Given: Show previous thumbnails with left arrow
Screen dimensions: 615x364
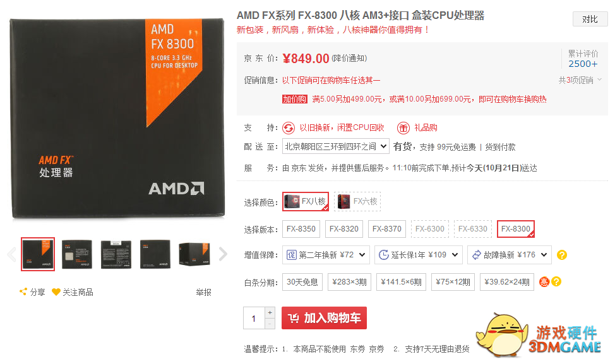Looking at the screenshot, I should tap(12, 254).
